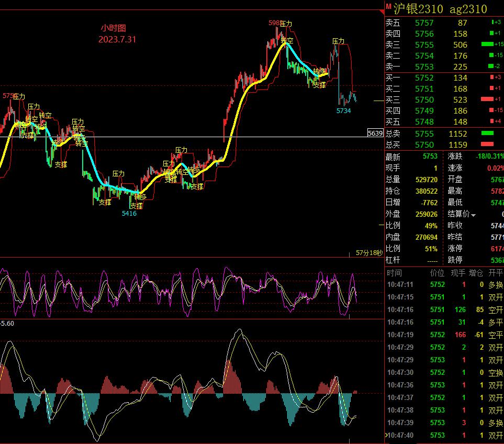Click the 5734 low price label on chart
Screen dimensions: 504x444
pos(344,111)
